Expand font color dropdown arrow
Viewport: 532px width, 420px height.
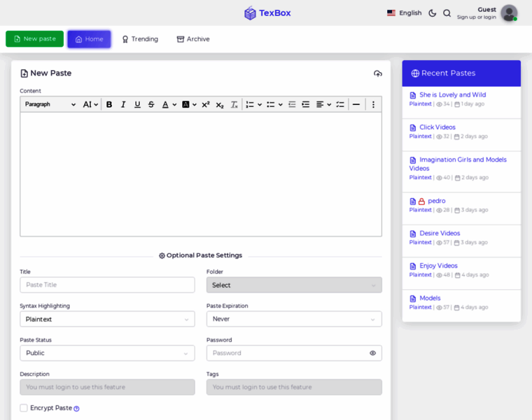click(x=174, y=104)
